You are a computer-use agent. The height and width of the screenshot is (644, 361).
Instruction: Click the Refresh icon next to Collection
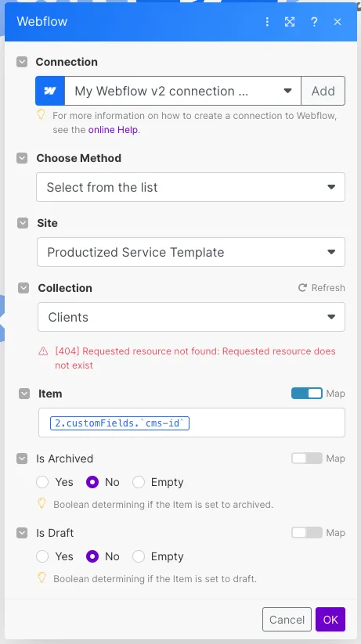[x=302, y=288]
